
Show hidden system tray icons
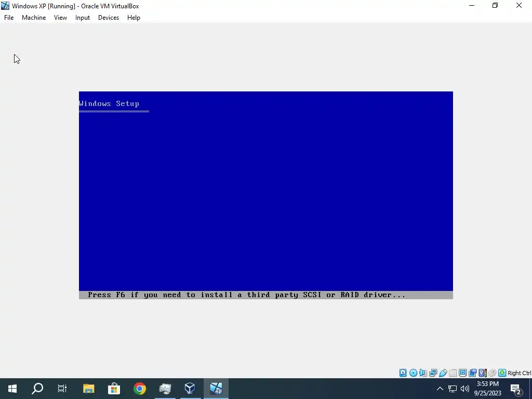440,389
